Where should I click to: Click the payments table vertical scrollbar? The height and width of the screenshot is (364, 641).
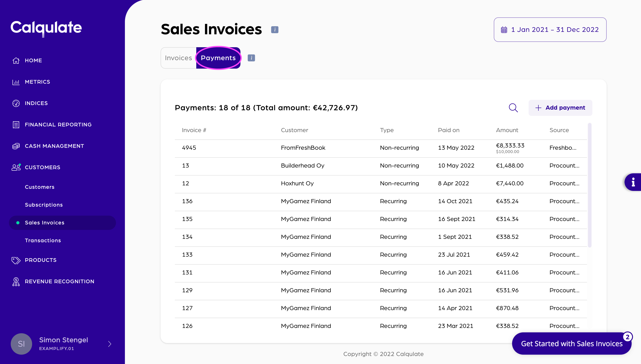pyautogui.click(x=589, y=185)
